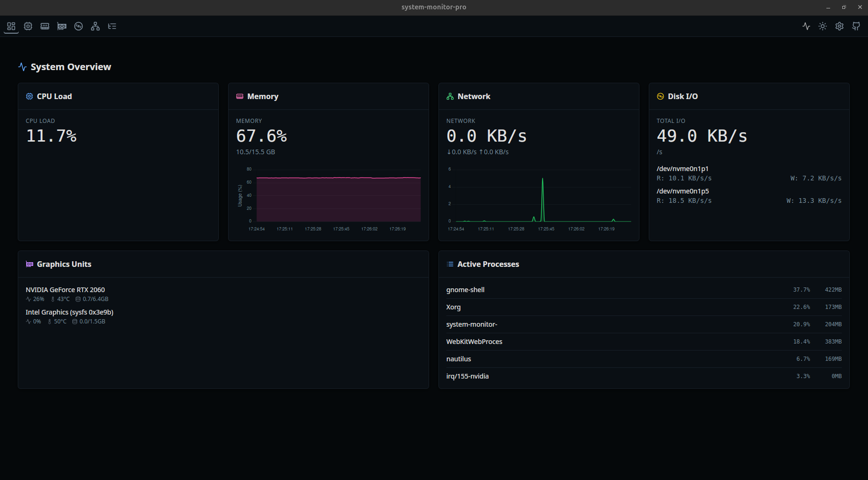Expand the NVIDIA GeForce RTX 2060 entry
The height and width of the screenshot is (480, 868).
click(65, 289)
